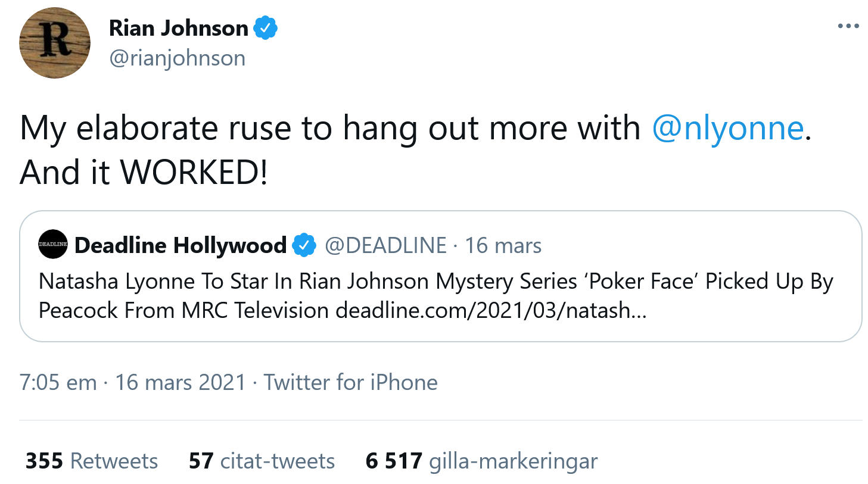Select the @rianjohnson handle
This screenshot has height=484, width=868.
click(177, 57)
